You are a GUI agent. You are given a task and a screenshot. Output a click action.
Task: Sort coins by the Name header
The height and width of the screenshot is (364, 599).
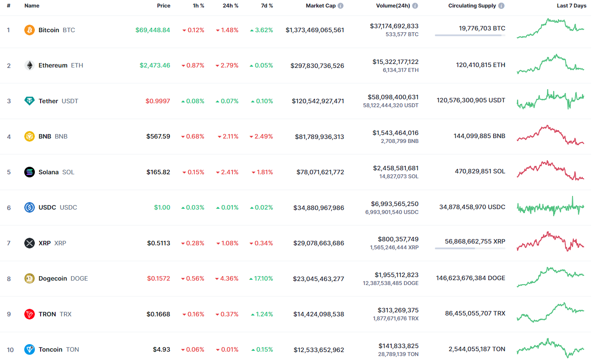tap(32, 6)
